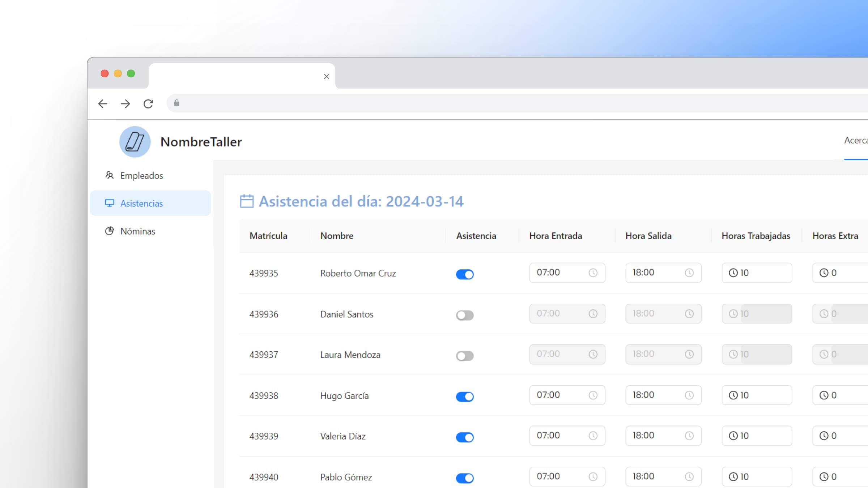Select Nóminas in the sidebar

point(137,231)
